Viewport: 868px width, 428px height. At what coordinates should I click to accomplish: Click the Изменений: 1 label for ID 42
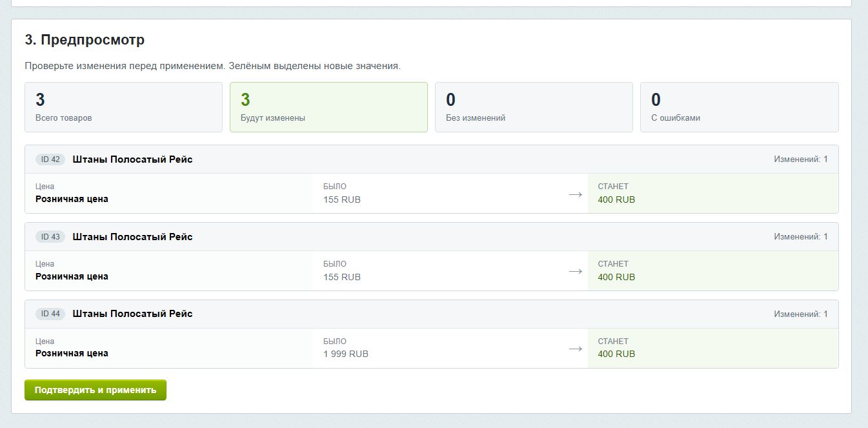click(801, 159)
